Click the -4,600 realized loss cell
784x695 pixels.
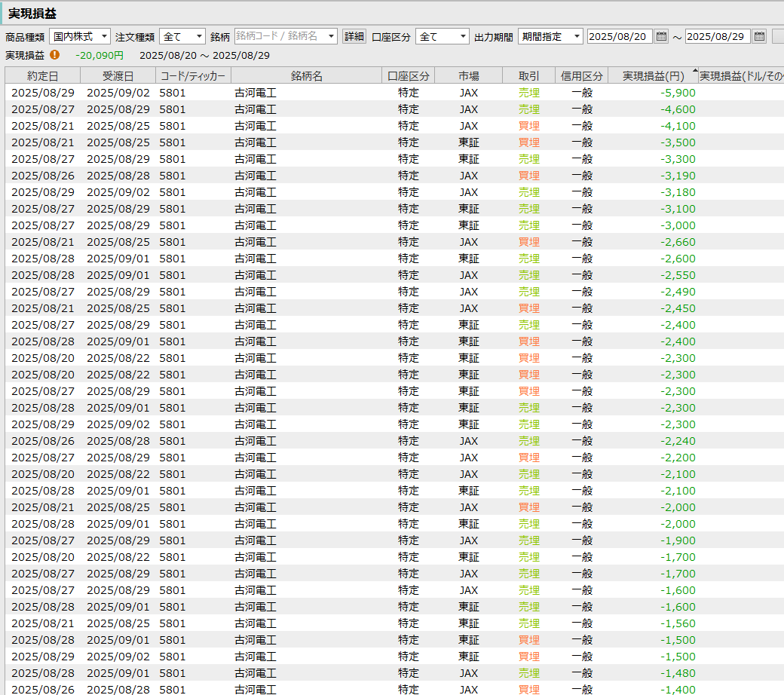tap(678, 109)
